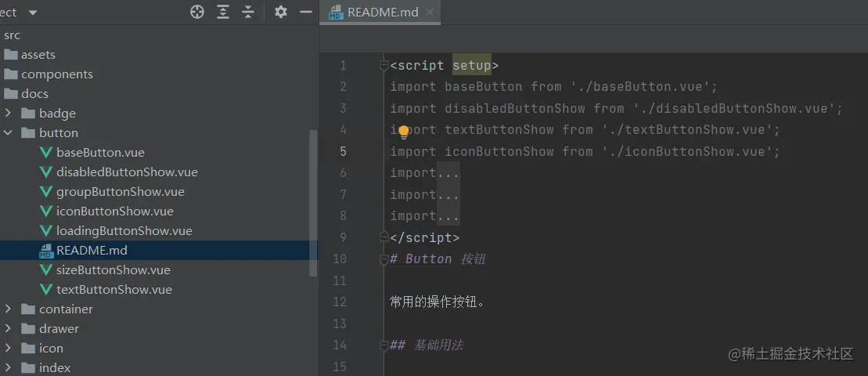Select loadingButtonShow.vue file
The image size is (868, 376).
[124, 231]
